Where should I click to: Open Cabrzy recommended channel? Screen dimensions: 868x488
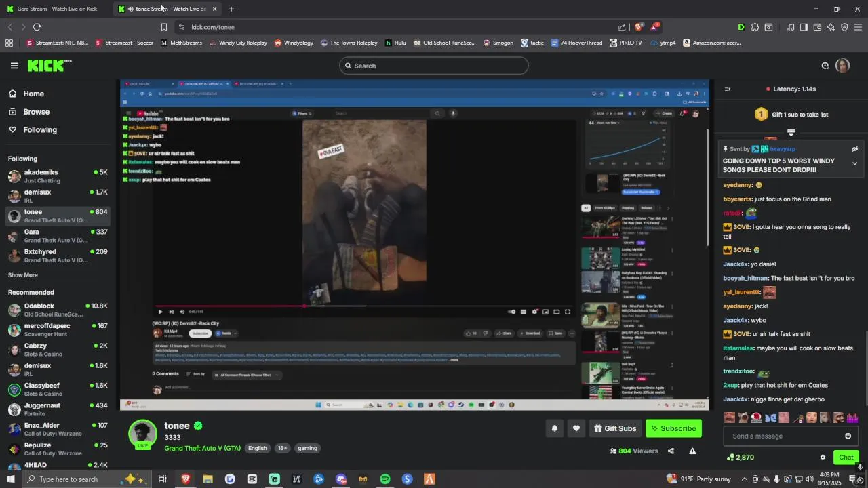[x=58, y=350]
